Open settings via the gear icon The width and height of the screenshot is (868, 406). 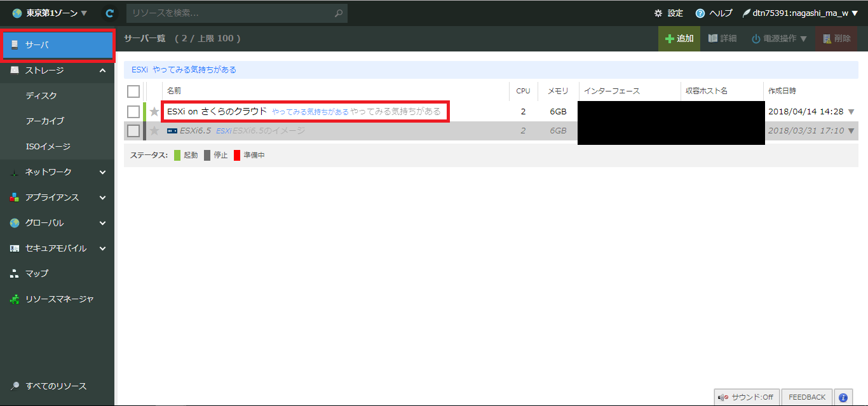tap(658, 13)
